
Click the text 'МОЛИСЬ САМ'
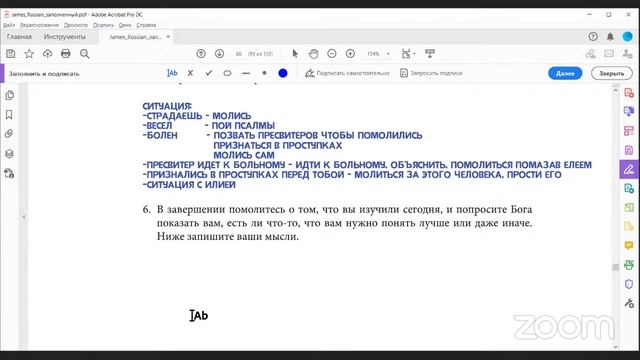pos(244,155)
